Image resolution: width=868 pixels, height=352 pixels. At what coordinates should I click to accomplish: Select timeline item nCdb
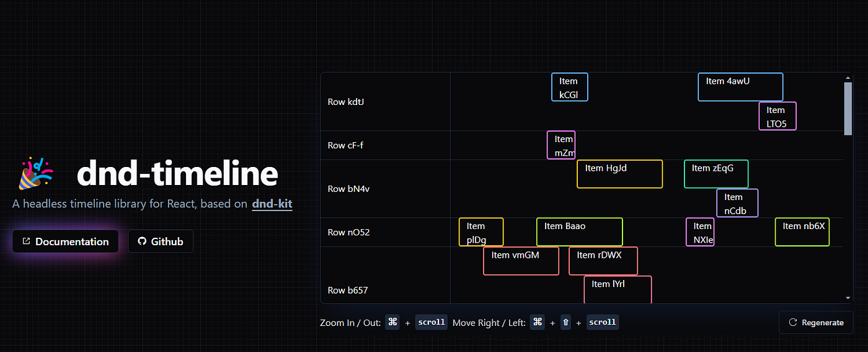coord(737,203)
